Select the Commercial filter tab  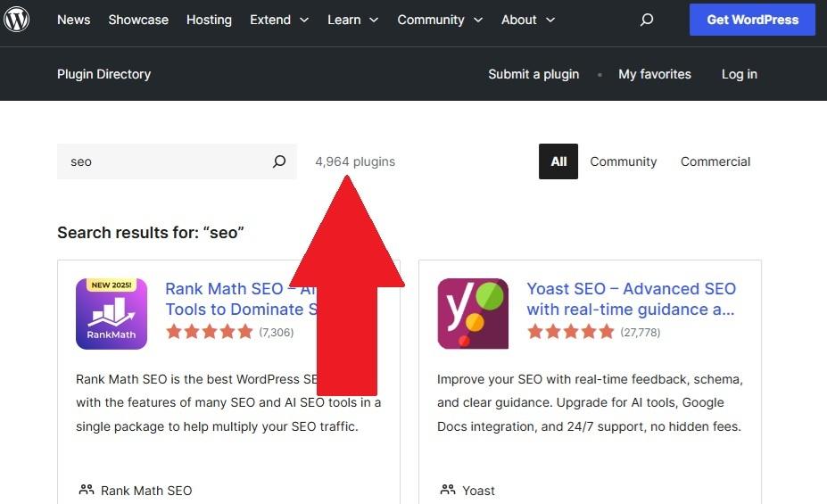[715, 161]
